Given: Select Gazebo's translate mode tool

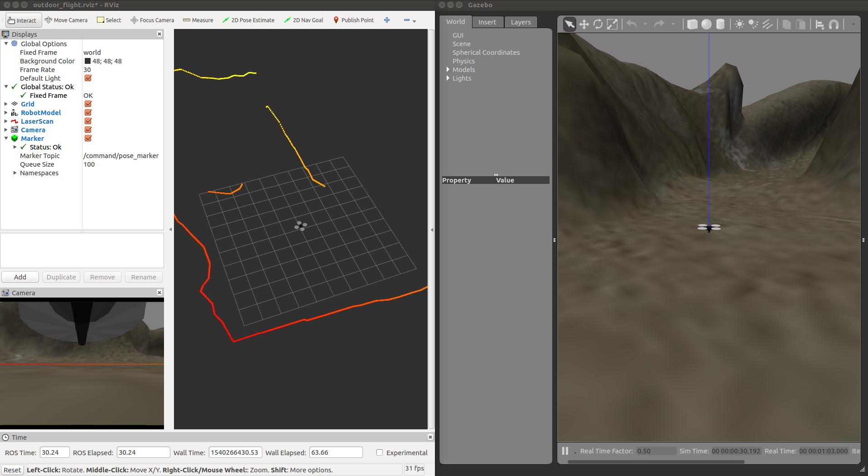Looking at the screenshot, I should click(584, 24).
